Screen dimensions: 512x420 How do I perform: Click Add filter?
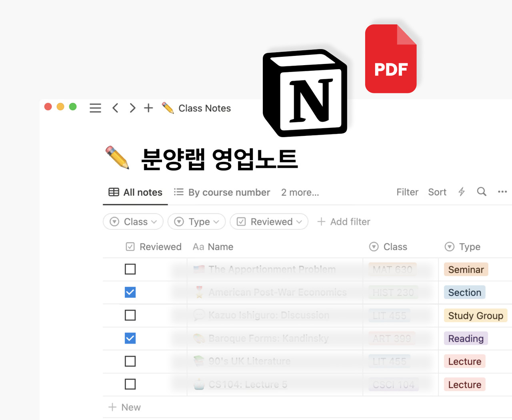pyautogui.click(x=344, y=222)
